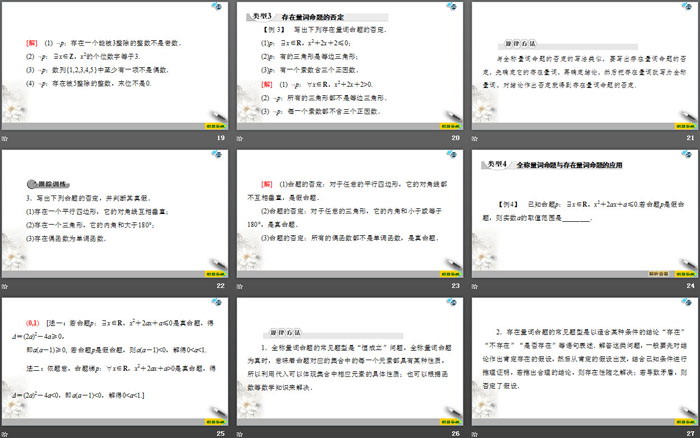Image resolution: width=700 pixels, height=438 pixels.
Task: Click the blue corner icon on slide 27
Action: (x=683, y=301)
